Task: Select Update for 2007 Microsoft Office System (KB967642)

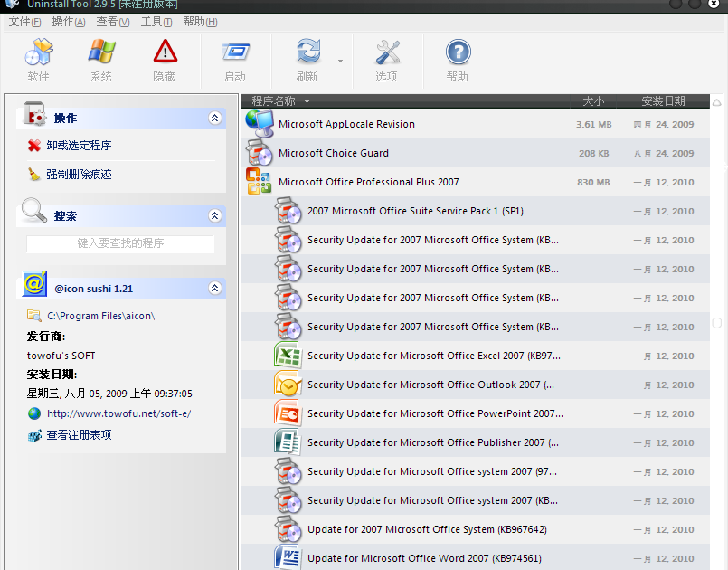Action: pos(476,529)
